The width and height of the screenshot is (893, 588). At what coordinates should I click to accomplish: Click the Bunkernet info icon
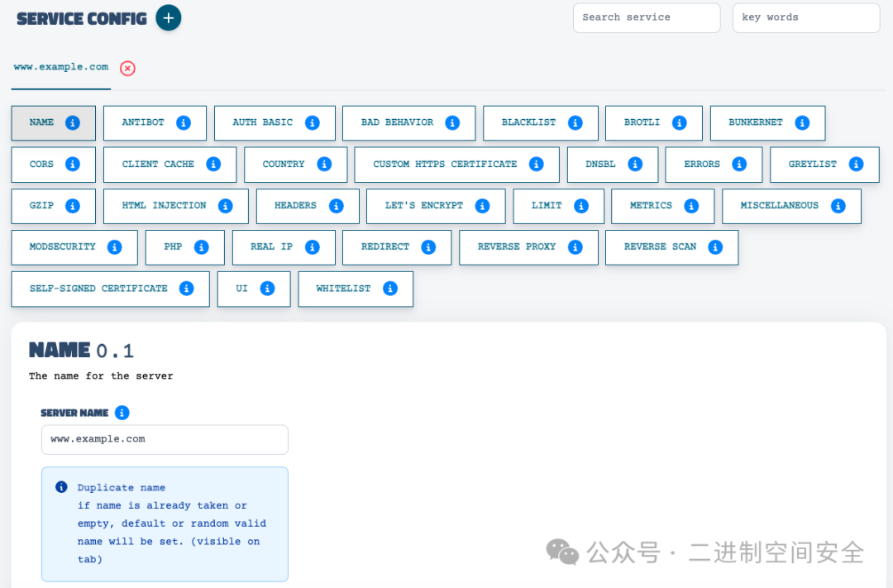pos(802,122)
